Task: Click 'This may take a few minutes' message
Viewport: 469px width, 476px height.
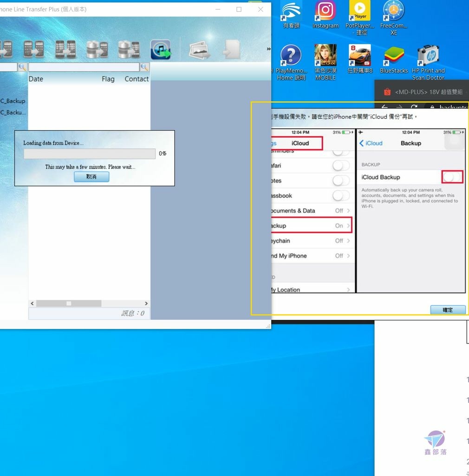Action: click(x=91, y=167)
